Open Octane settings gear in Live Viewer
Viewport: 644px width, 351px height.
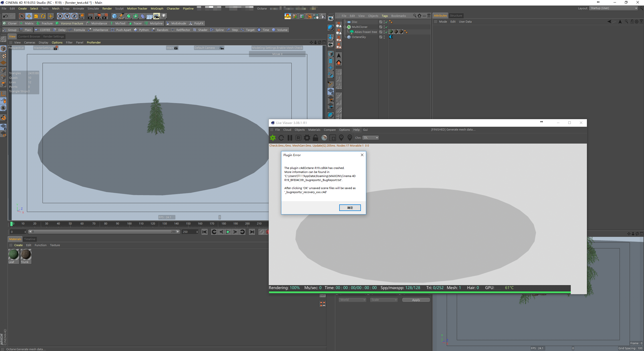point(307,138)
